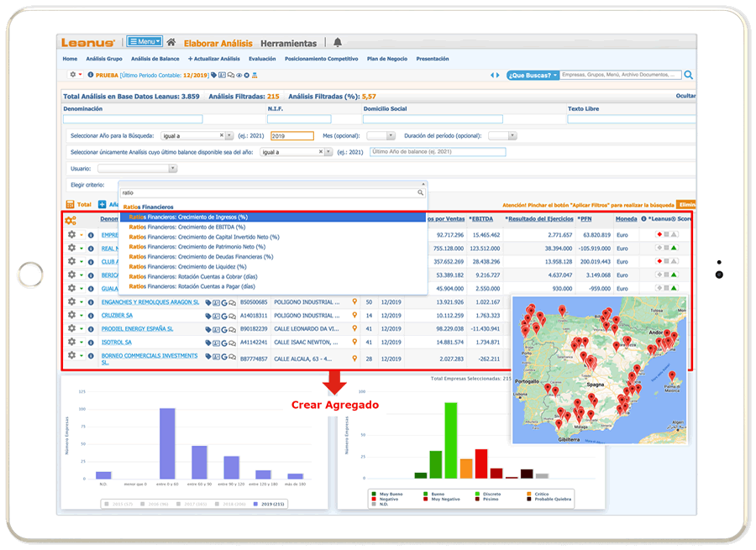Open the blue Menu dropdown
The width and height of the screenshot is (756, 550).
click(x=144, y=41)
